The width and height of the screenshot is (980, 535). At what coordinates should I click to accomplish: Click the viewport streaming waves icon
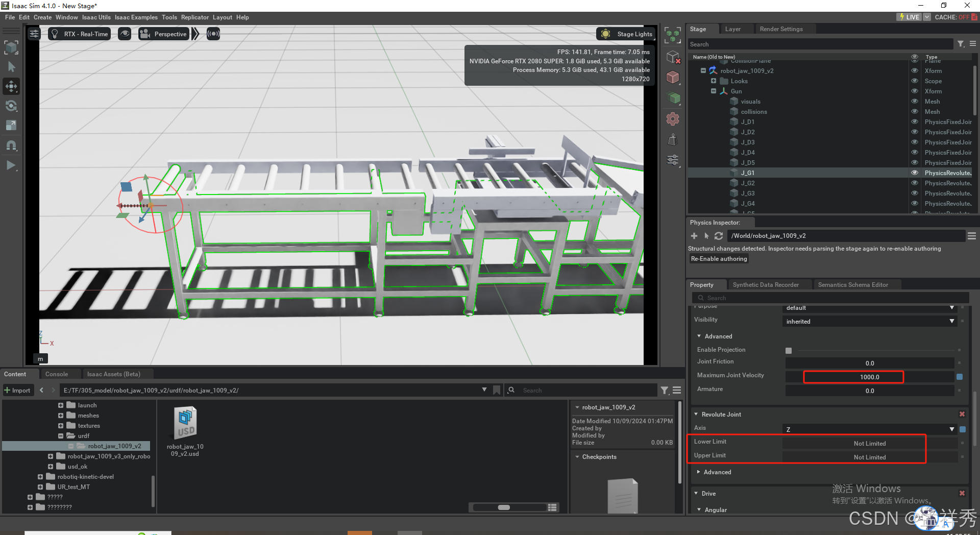click(x=213, y=34)
